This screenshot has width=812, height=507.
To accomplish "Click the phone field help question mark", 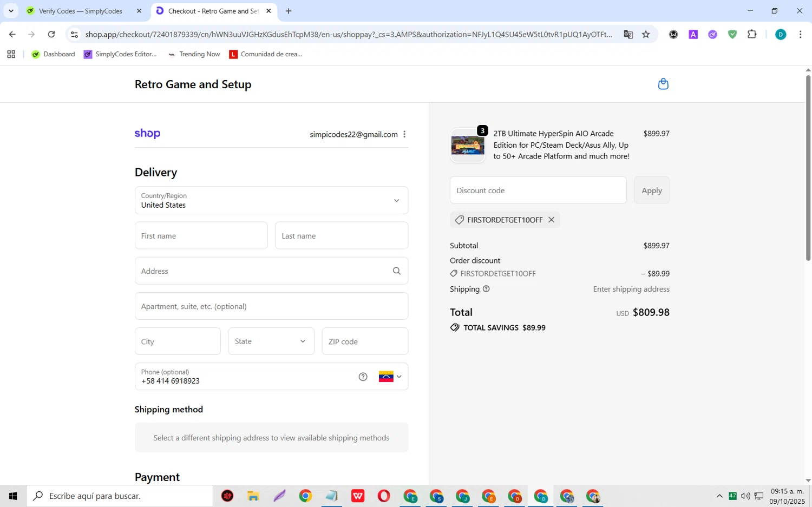I will 363,377.
